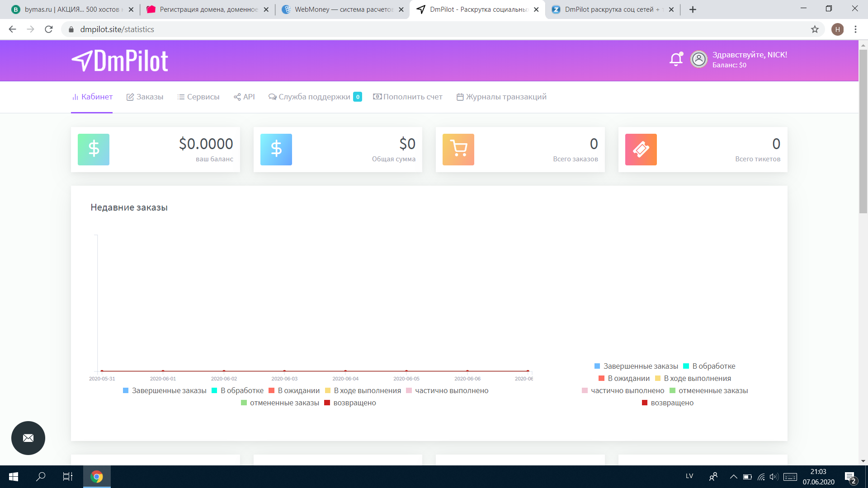Open Windows taskbar search
868x488 pixels.
click(41, 477)
